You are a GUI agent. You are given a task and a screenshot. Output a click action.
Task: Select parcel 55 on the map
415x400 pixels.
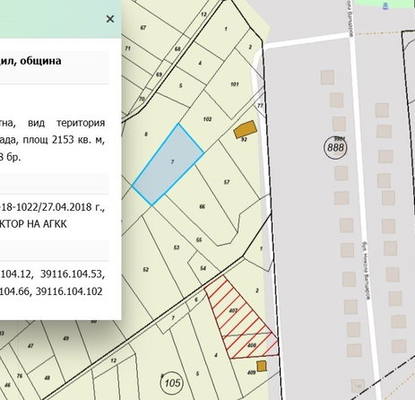point(199,240)
